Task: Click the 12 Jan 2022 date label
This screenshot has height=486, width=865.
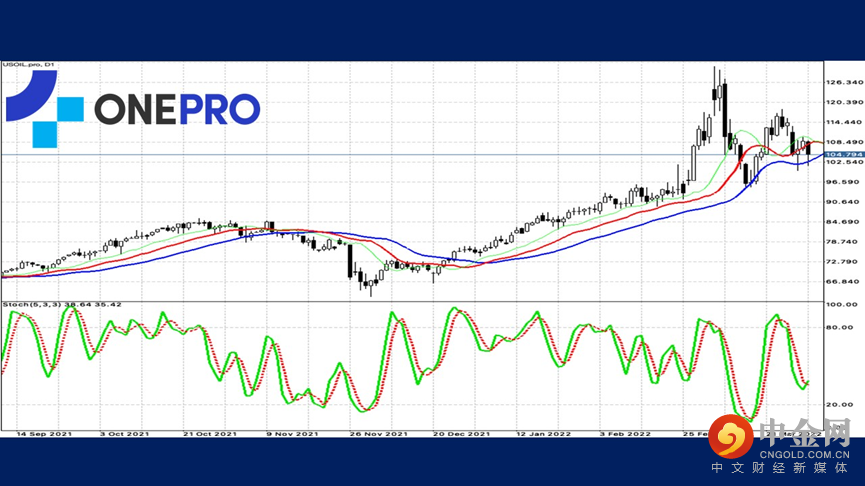Action: 543,434
